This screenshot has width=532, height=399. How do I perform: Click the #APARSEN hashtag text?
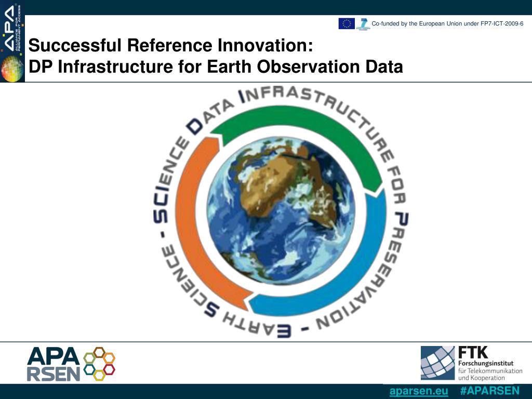pos(489,391)
